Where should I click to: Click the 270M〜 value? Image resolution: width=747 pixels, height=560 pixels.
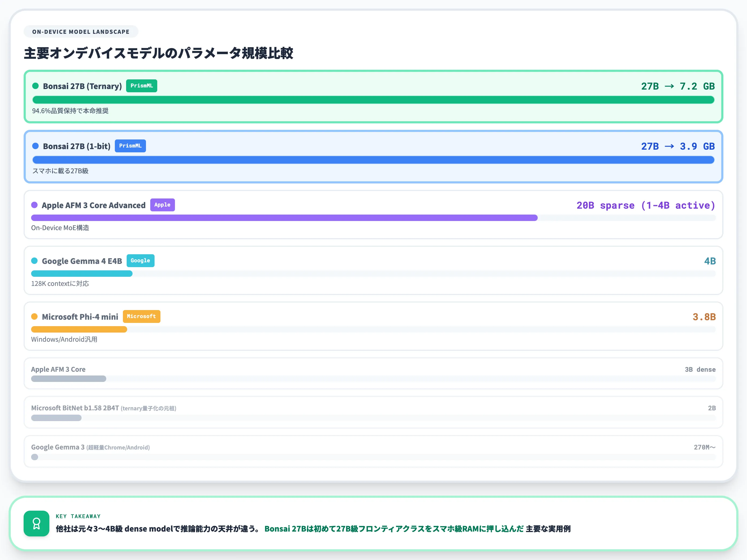point(705,447)
